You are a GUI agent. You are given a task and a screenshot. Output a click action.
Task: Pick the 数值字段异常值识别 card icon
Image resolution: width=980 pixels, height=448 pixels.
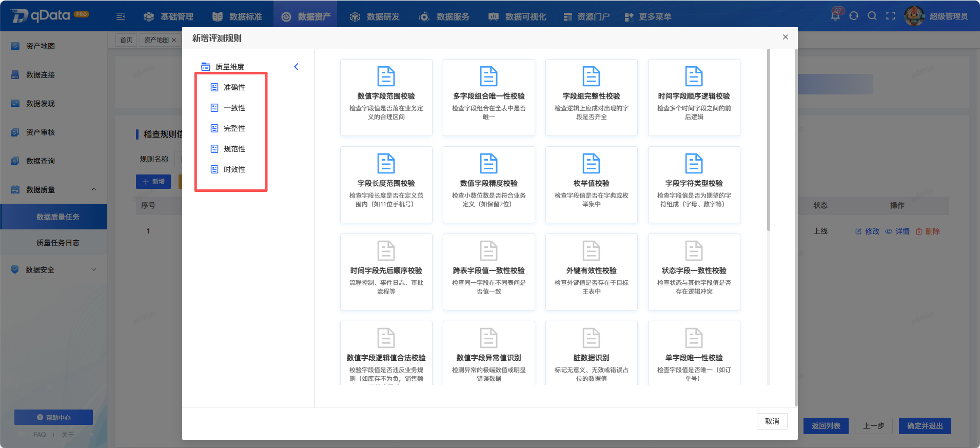tap(488, 338)
